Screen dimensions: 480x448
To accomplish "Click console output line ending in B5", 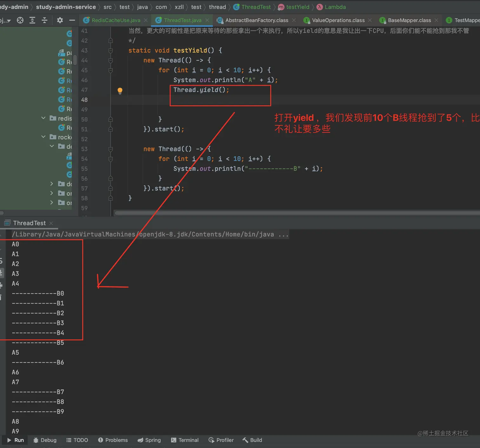I will [x=38, y=343].
